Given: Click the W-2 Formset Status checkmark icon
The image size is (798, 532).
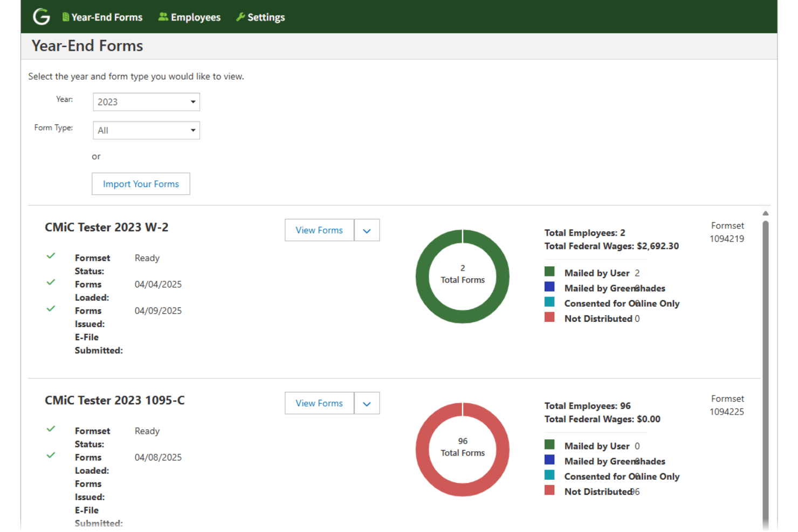Looking at the screenshot, I should tap(51, 255).
